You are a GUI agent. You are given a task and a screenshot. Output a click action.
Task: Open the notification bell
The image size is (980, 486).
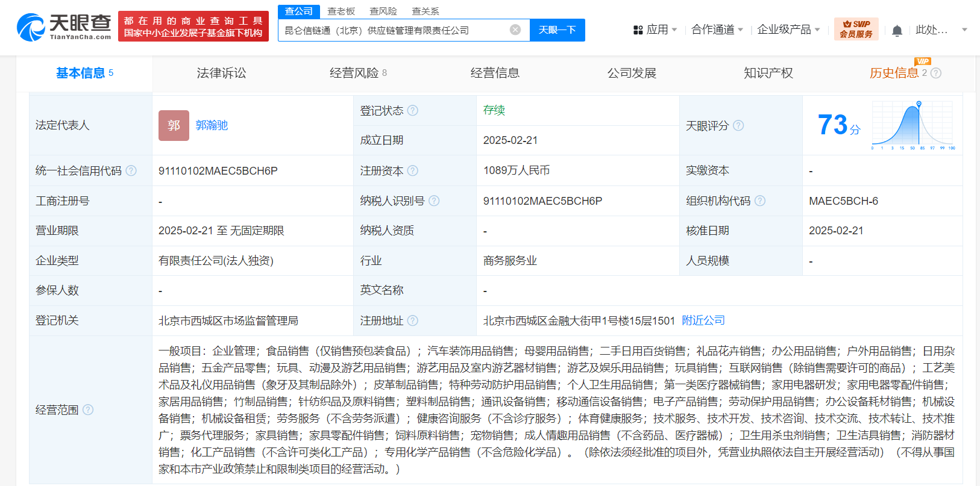coord(897,31)
